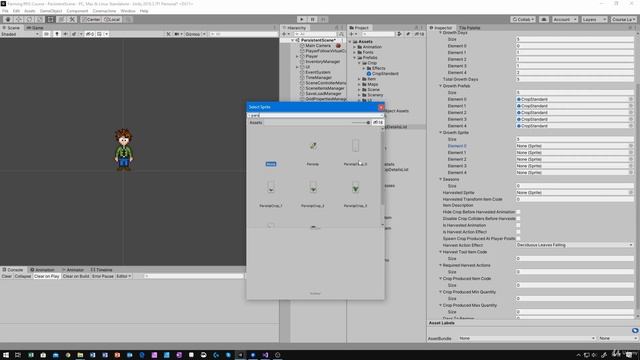Expand the Animation folder in Project

coord(355,47)
